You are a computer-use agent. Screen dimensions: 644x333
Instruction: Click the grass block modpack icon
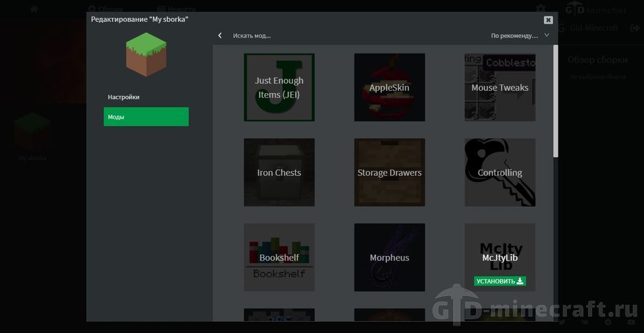[x=146, y=54]
